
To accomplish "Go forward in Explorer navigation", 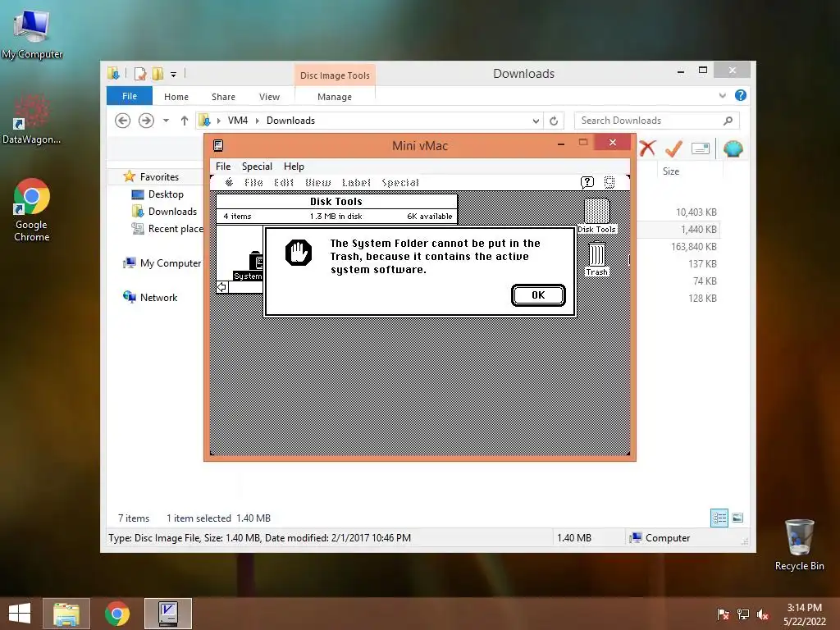I will click(x=146, y=121).
